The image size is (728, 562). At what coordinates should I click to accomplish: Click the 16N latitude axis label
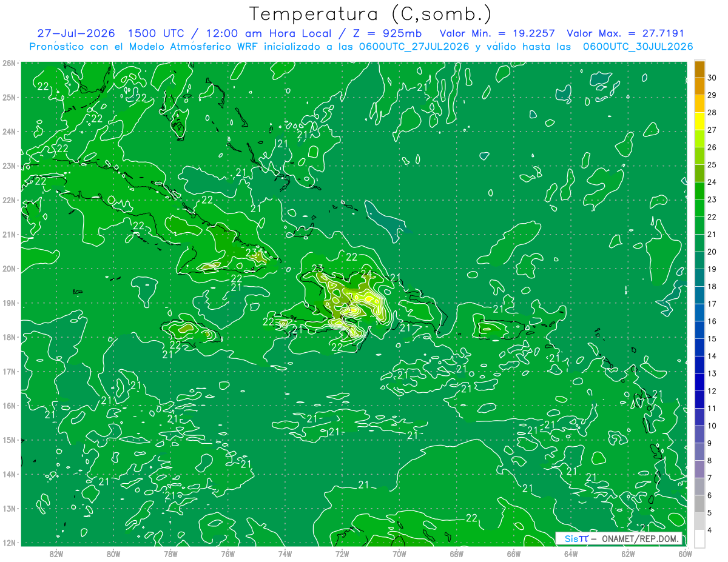[x=8, y=406]
